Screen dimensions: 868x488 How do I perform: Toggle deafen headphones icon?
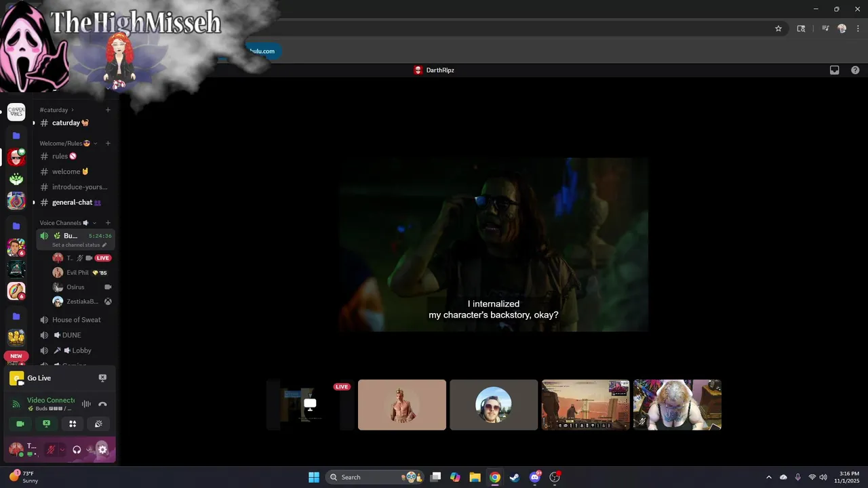click(77, 449)
